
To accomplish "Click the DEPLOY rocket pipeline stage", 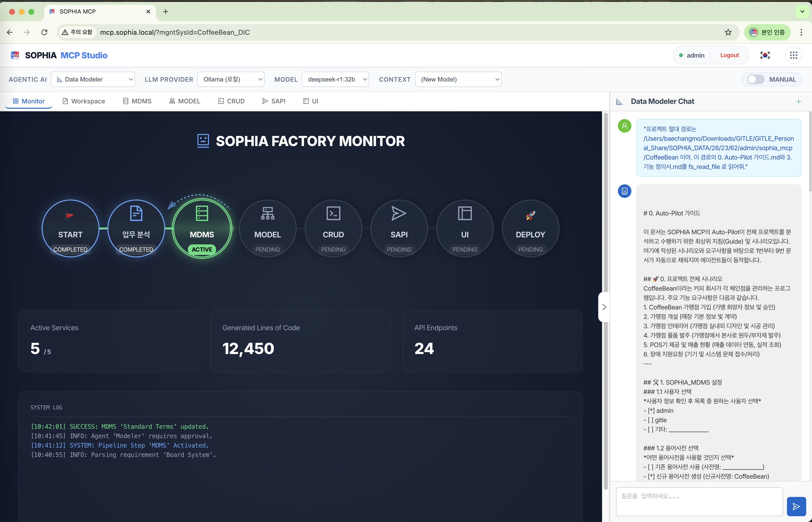I will [x=530, y=228].
